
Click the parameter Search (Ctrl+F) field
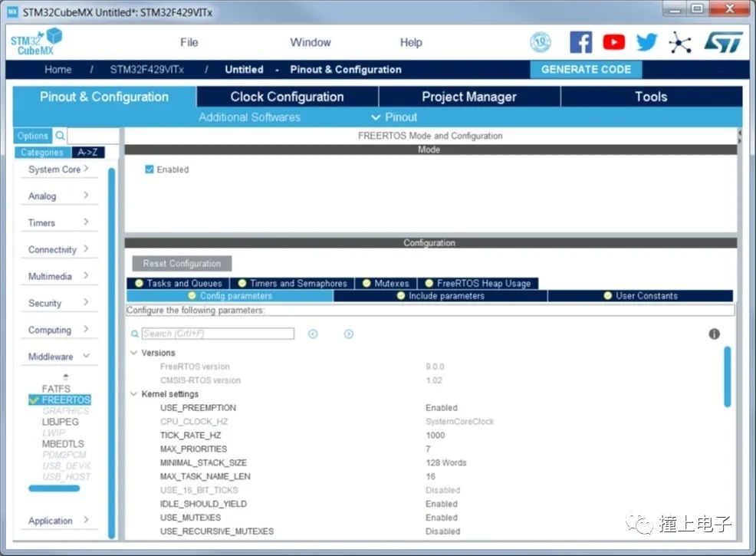tap(218, 334)
